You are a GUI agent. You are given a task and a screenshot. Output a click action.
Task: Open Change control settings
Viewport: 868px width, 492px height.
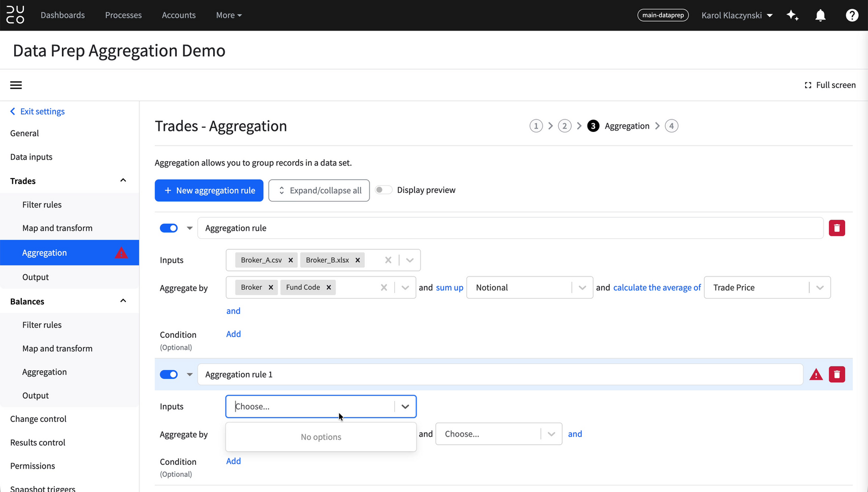tap(39, 419)
